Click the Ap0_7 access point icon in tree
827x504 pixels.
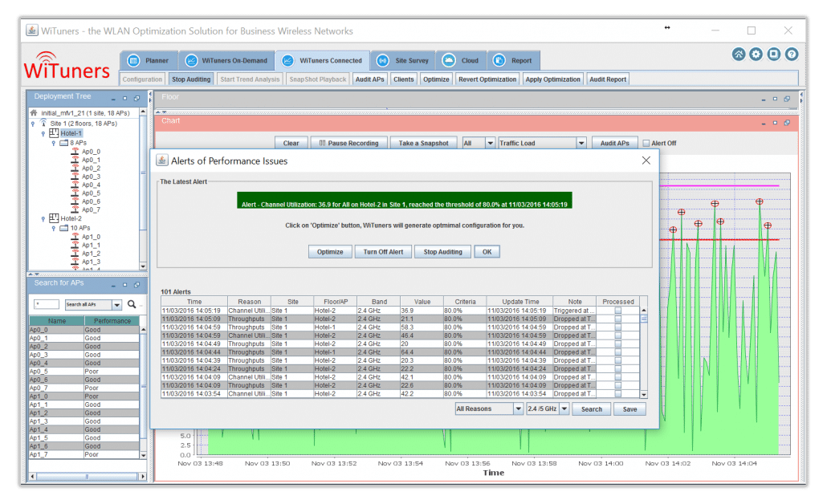(x=75, y=209)
